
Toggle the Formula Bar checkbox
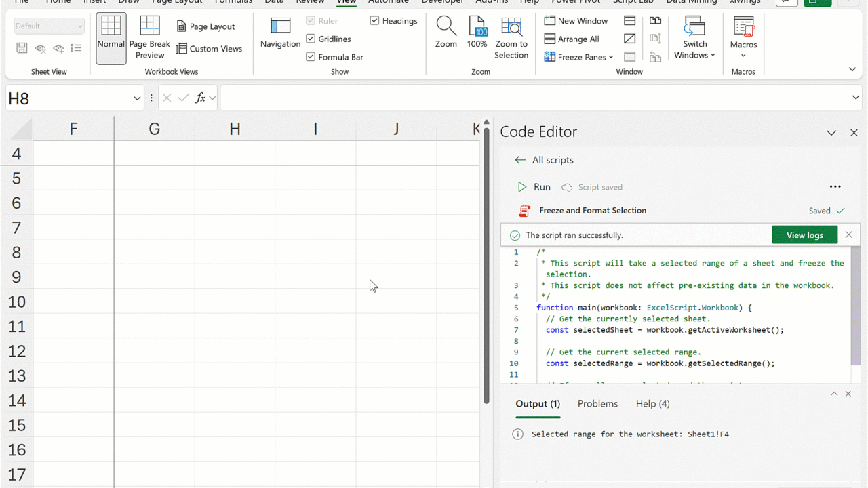tap(311, 57)
